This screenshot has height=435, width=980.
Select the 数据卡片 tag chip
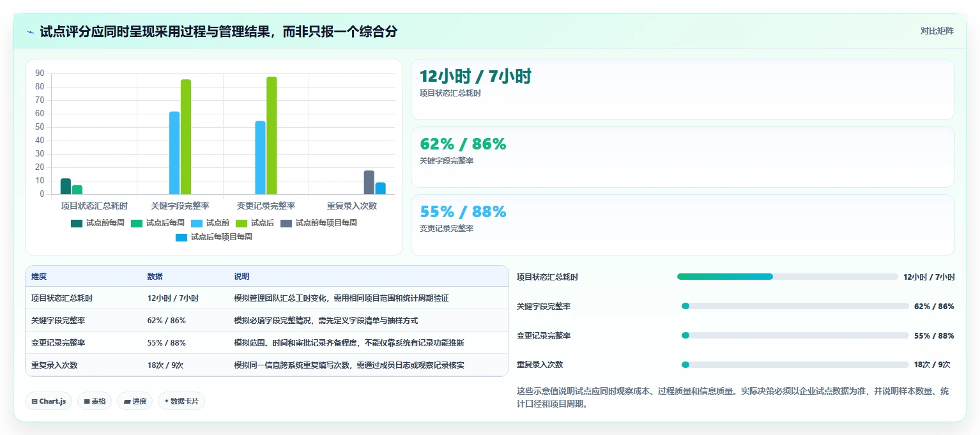click(181, 401)
